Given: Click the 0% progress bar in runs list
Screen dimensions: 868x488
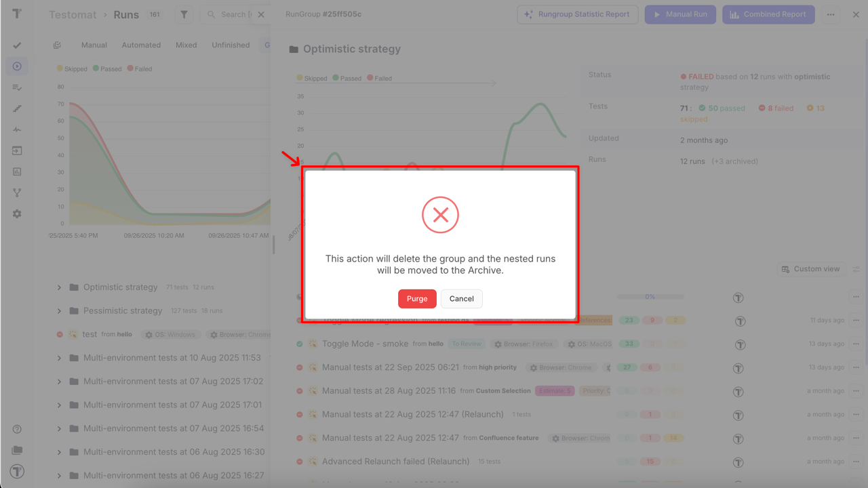Looking at the screenshot, I should [x=650, y=297].
